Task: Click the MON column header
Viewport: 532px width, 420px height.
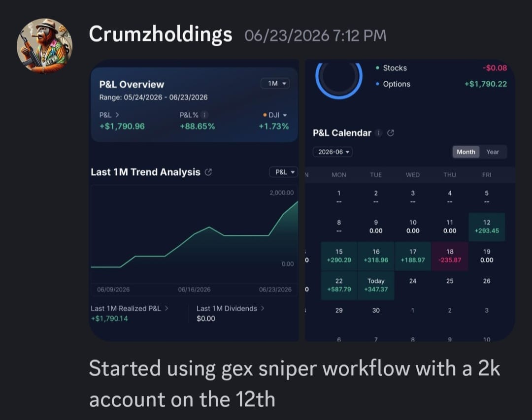Action: (339, 175)
